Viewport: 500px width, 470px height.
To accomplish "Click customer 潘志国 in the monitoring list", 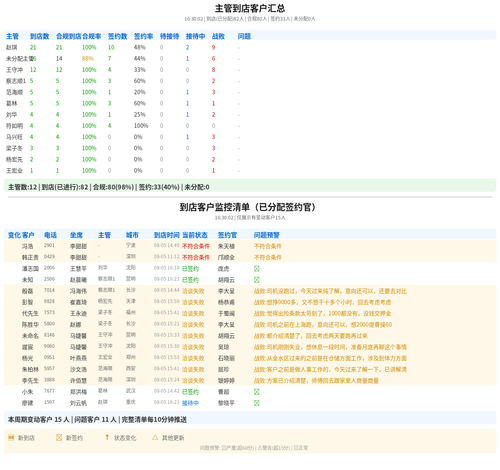I will (x=30, y=269).
